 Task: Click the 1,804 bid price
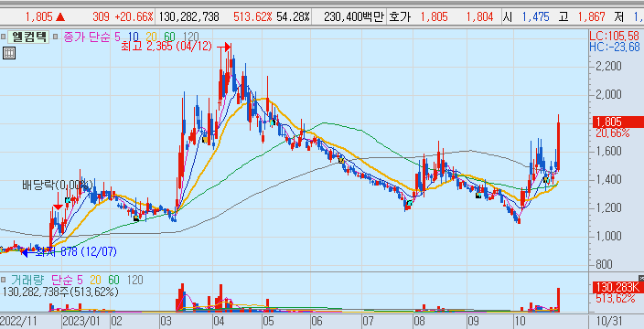point(479,16)
